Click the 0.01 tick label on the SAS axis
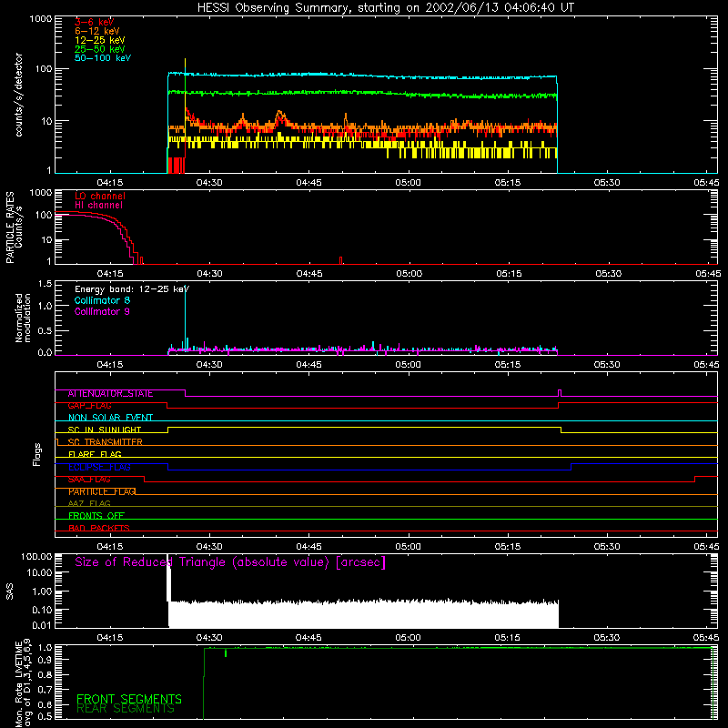728x728 pixels. click(x=42, y=625)
